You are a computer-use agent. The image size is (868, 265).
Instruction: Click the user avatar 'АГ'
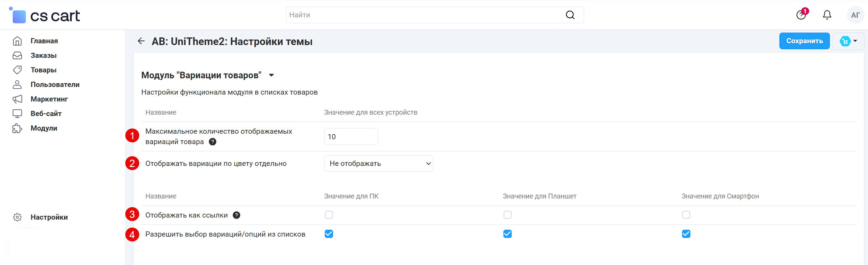click(855, 15)
